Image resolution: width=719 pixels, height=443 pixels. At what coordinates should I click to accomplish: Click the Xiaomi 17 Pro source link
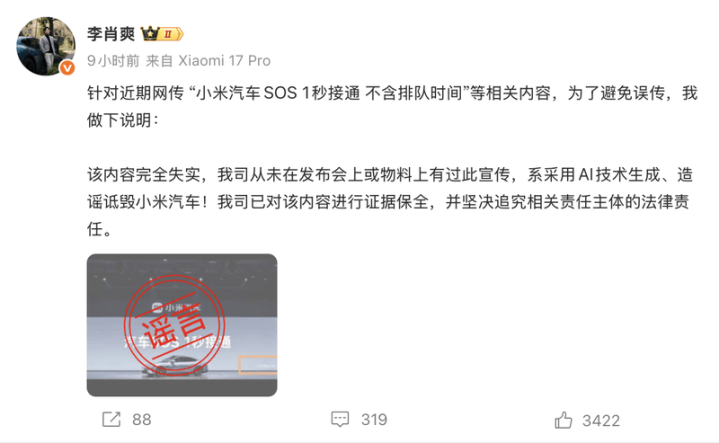click(x=224, y=61)
